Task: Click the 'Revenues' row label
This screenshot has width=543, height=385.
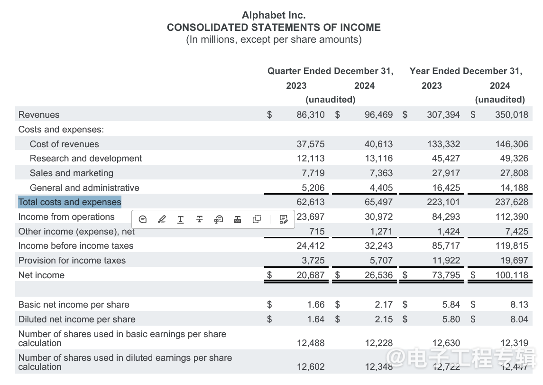Action: point(39,115)
